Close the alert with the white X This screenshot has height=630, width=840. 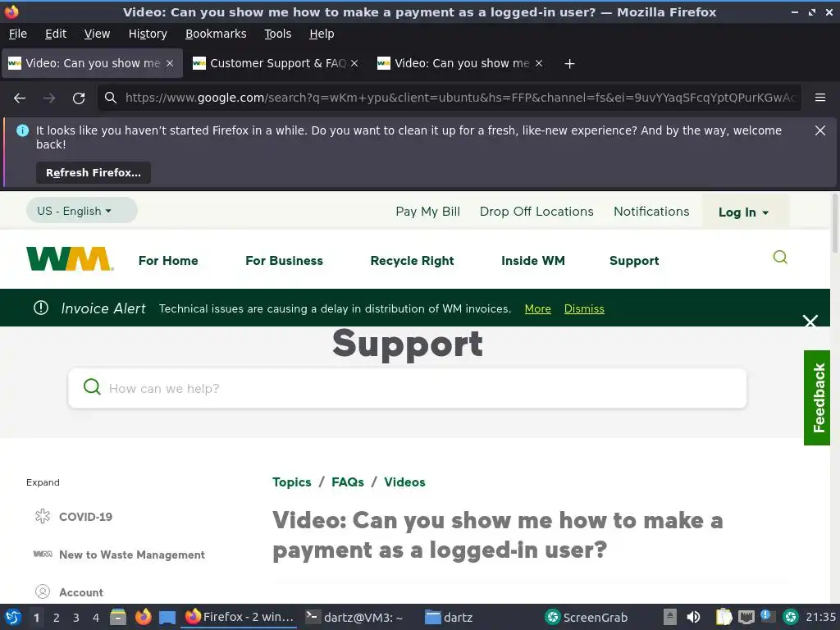tap(810, 321)
